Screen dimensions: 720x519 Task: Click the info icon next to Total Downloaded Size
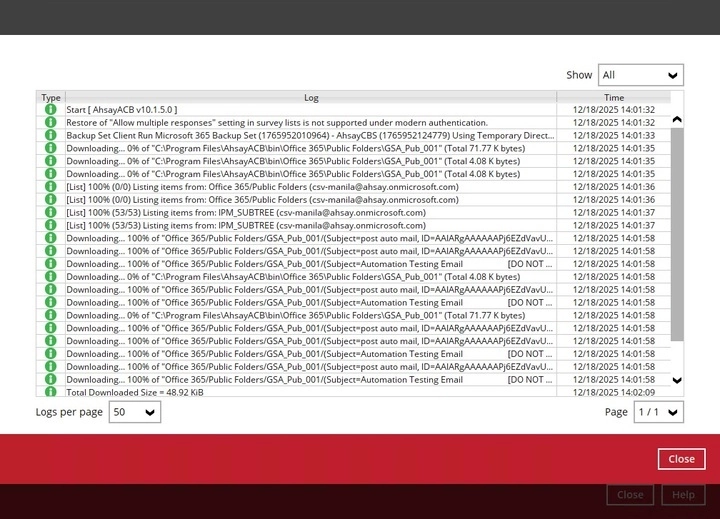[51, 392]
